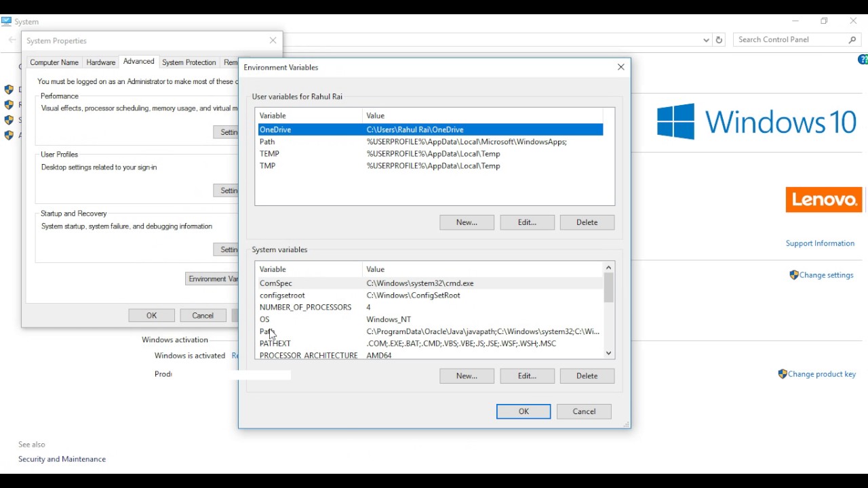
Task: Click the System window title icon
Action: point(7,22)
